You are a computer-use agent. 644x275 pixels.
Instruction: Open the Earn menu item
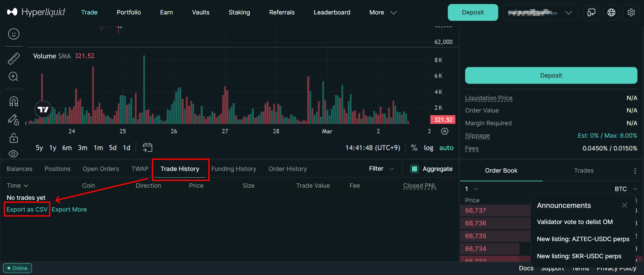click(x=166, y=12)
